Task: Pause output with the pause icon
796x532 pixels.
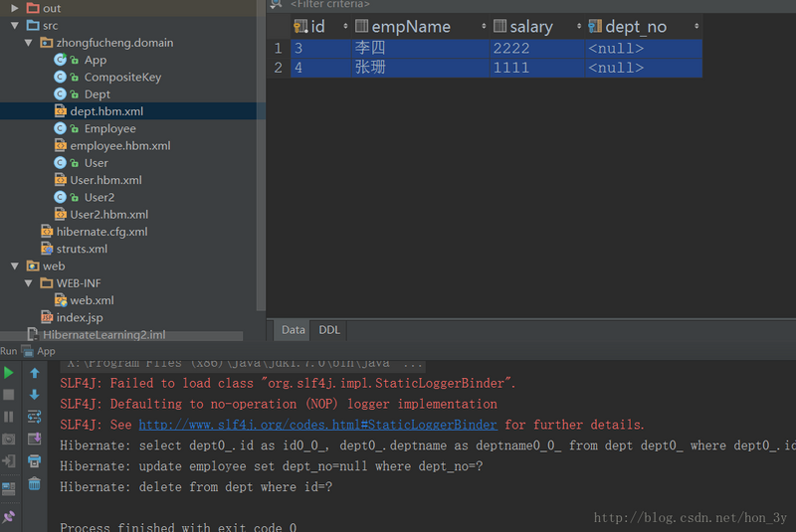Action: pos(9,417)
